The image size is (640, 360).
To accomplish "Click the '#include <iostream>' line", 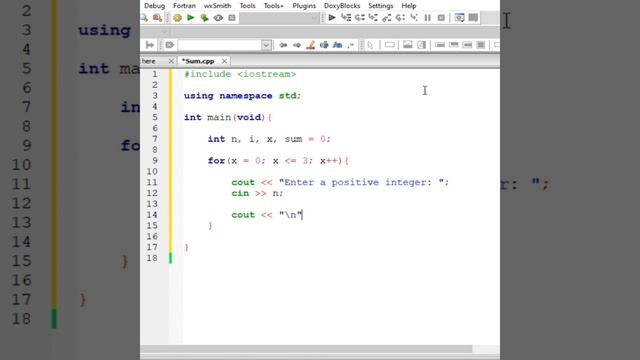I will [240, 74].
